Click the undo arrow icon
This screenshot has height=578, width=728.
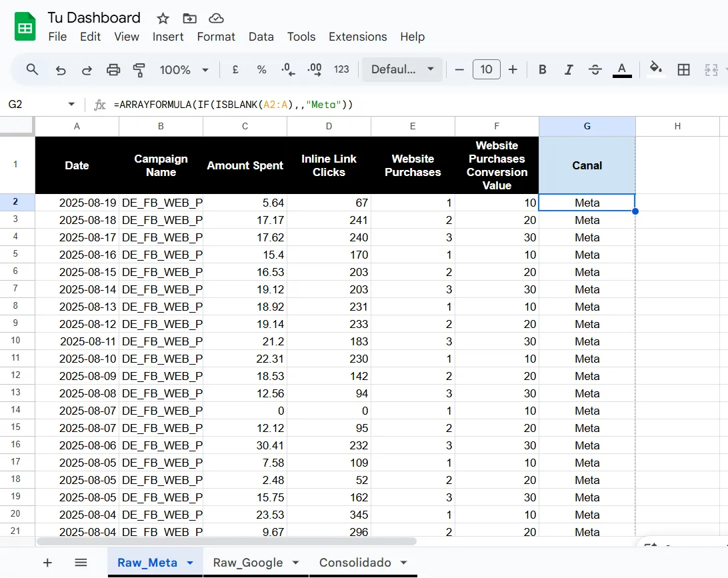point(61,70)
